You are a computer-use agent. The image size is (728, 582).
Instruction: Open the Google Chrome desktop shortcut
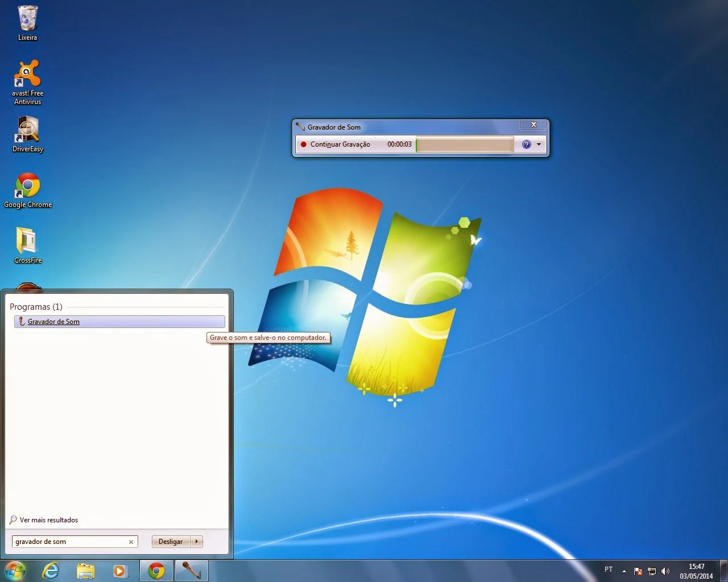(x=27, y=190)
